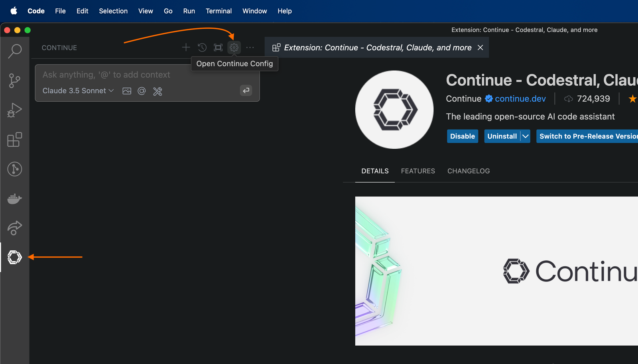
Task: Open the Continue panel overflow menu
Action: tap(250, 47)
